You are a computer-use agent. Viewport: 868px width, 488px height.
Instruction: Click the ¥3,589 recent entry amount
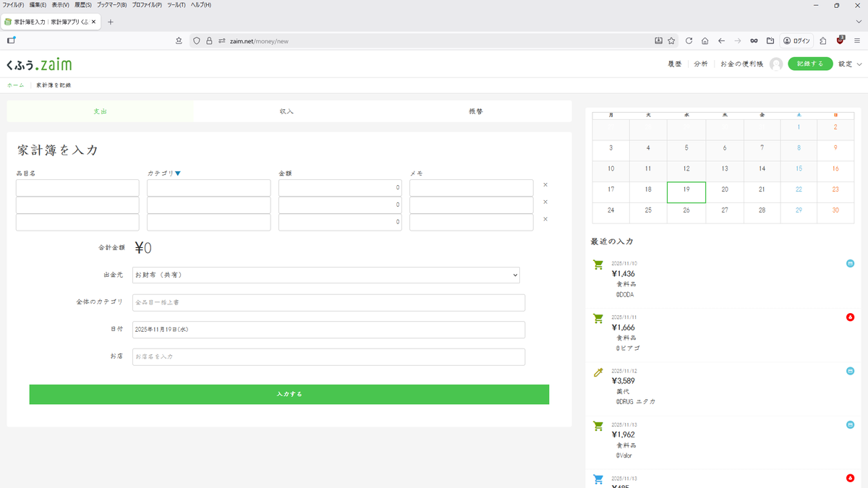coord(624,381)
